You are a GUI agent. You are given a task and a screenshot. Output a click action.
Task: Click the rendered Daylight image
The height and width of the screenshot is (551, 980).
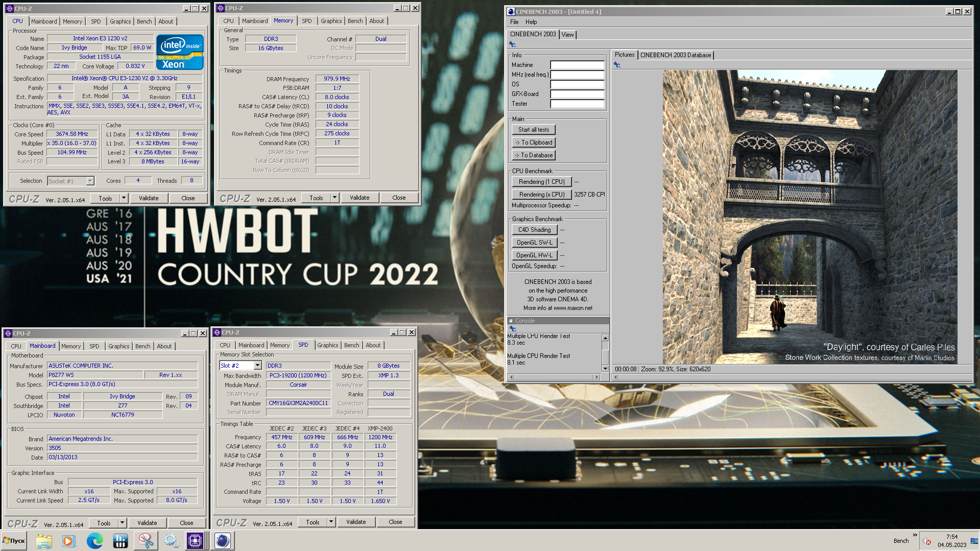point(809,217)
